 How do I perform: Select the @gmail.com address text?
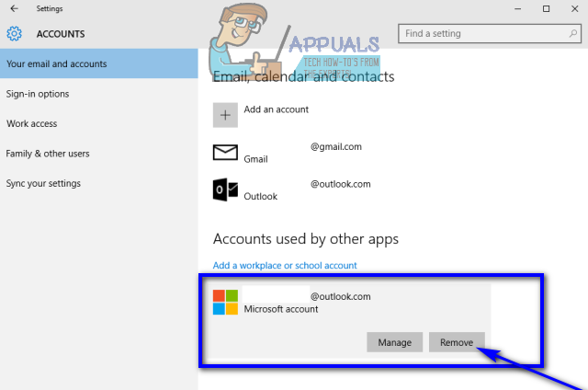coord(336,147)
